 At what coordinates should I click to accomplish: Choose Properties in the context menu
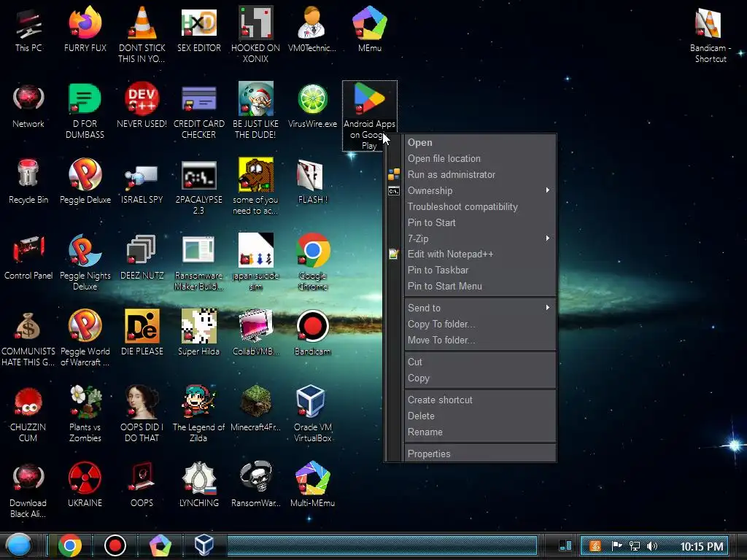[480, 454]
